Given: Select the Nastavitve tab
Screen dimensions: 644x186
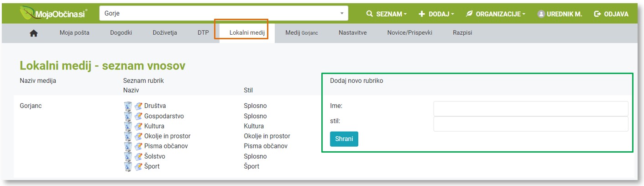Looking at the screenshot, I should (x=352, y=33).
